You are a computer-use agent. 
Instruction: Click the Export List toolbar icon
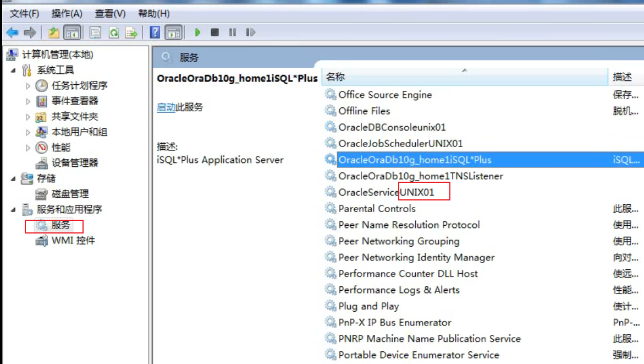(131, 32)
